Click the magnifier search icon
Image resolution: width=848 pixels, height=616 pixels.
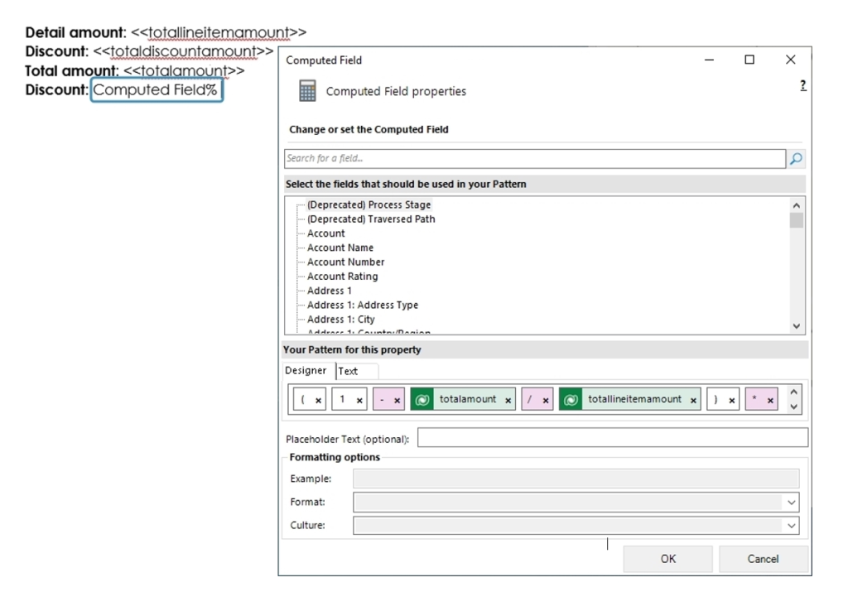click(796, 158)
